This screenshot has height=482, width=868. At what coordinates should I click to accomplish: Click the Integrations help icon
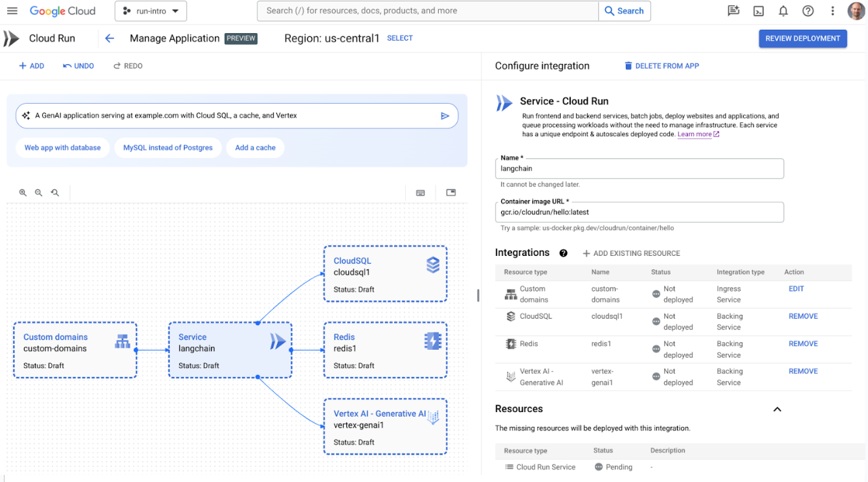(x=563, y=253)
